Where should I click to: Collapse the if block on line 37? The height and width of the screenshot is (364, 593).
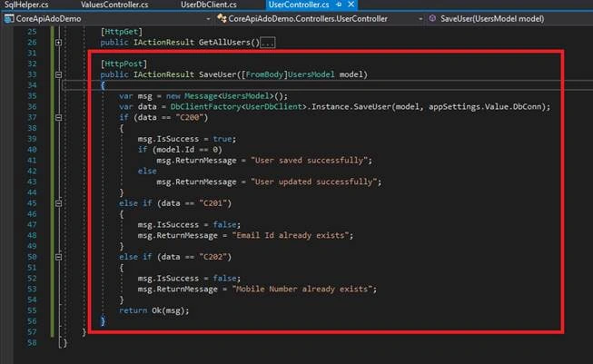pyautogui.click(x=59, y=118)
